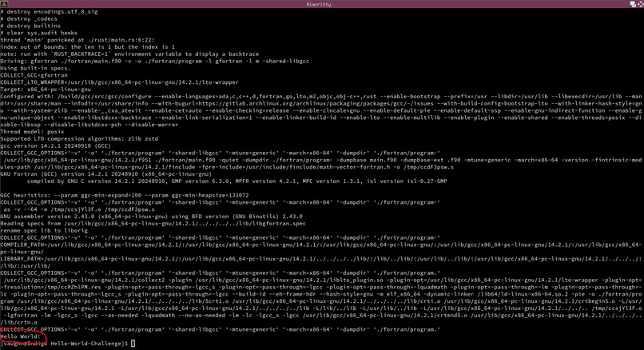The height and width of the screenshot is (350, 644).
Task: Click the "Hello World!" output line
Action: coord(21,336)
